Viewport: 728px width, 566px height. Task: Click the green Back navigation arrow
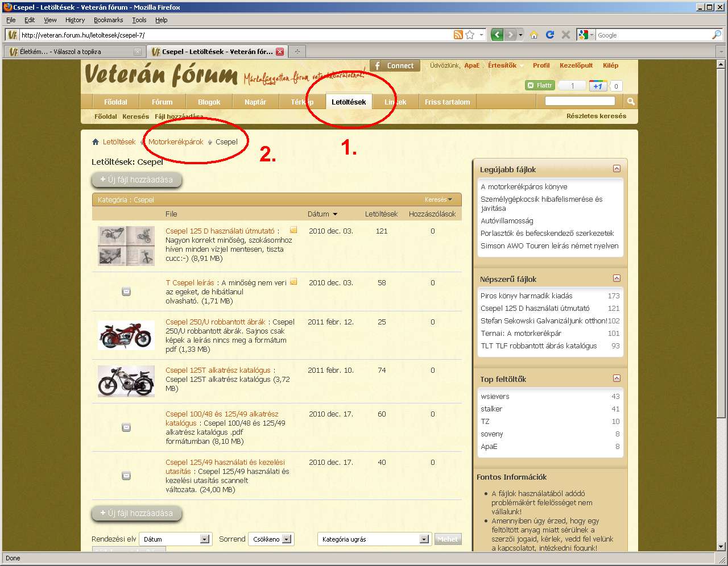point(497,35)
